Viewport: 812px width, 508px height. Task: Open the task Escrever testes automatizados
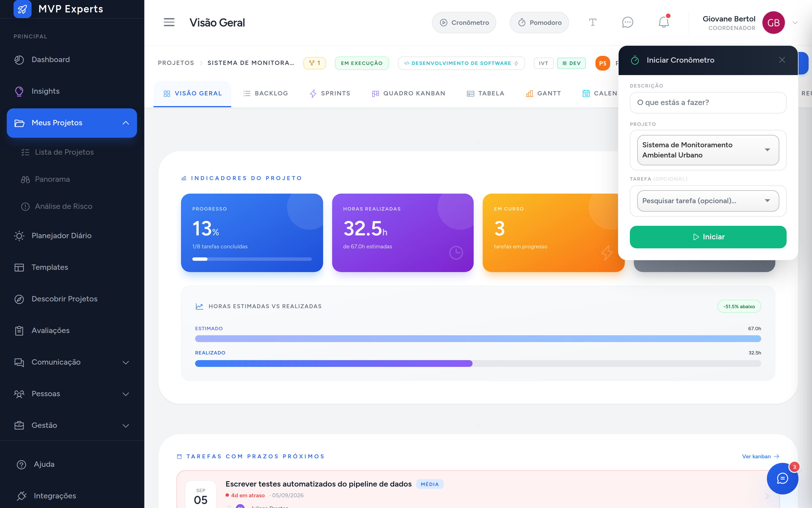(318, 484)
